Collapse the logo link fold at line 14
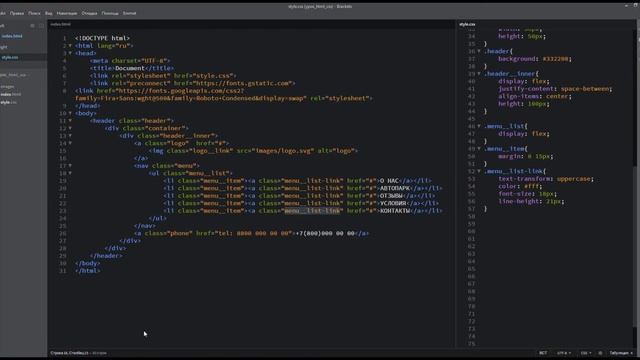The height and width of the screenshot is (360, 640). coord(70,143)
